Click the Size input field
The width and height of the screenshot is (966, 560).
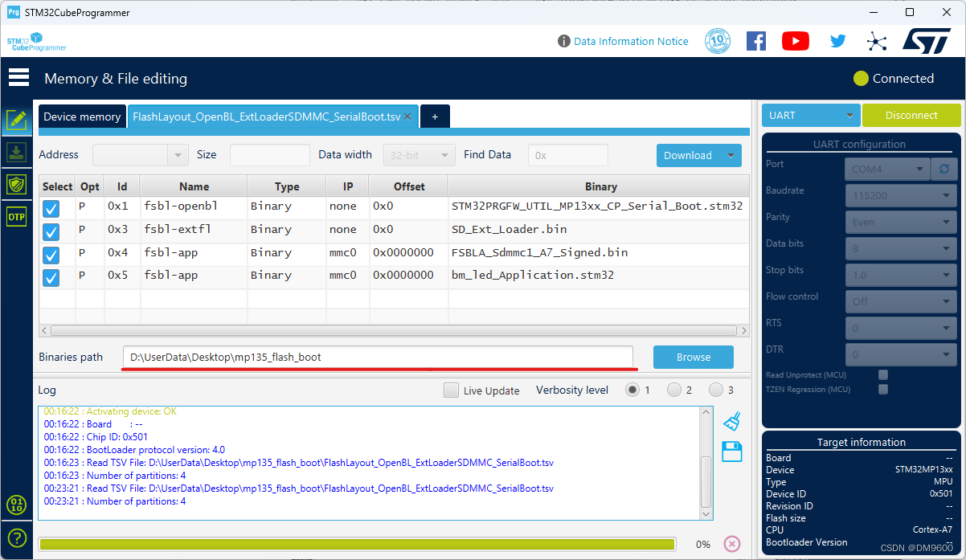point(269,155)
